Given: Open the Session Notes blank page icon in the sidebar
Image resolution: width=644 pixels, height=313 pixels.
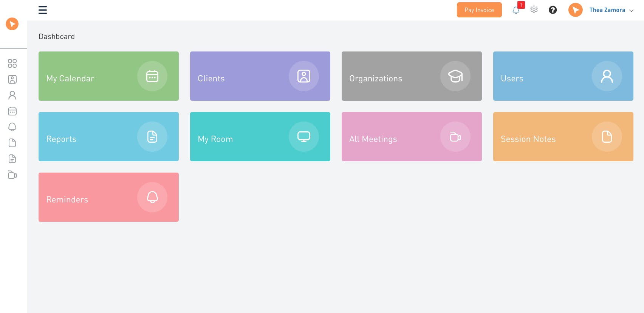Looking at the screenshot, I should (x=12, y=143).
